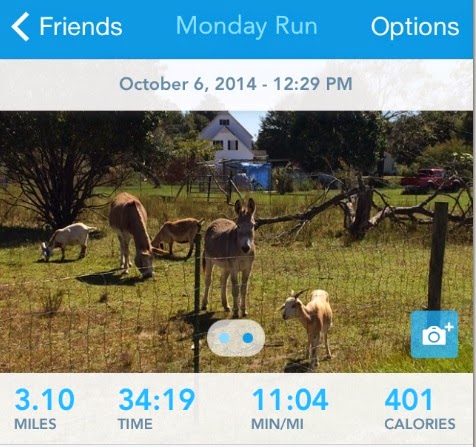This screenshot has height=447, width=476.
Task: Tap the TIME label
Action: pos(135,424)
